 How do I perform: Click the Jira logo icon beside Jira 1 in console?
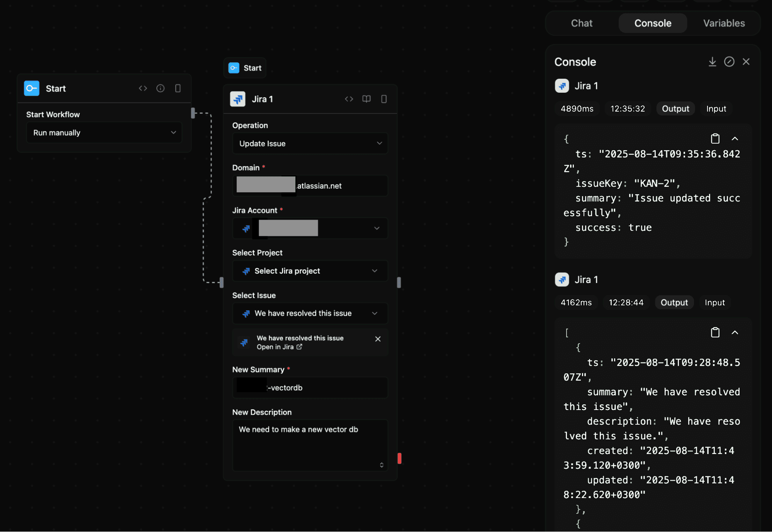pos(562,86)
